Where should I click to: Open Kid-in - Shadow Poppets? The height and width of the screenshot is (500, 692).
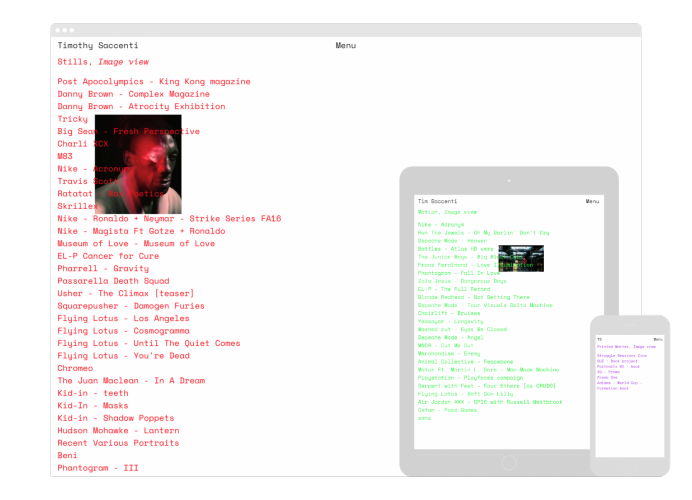[x=116, y=418]
